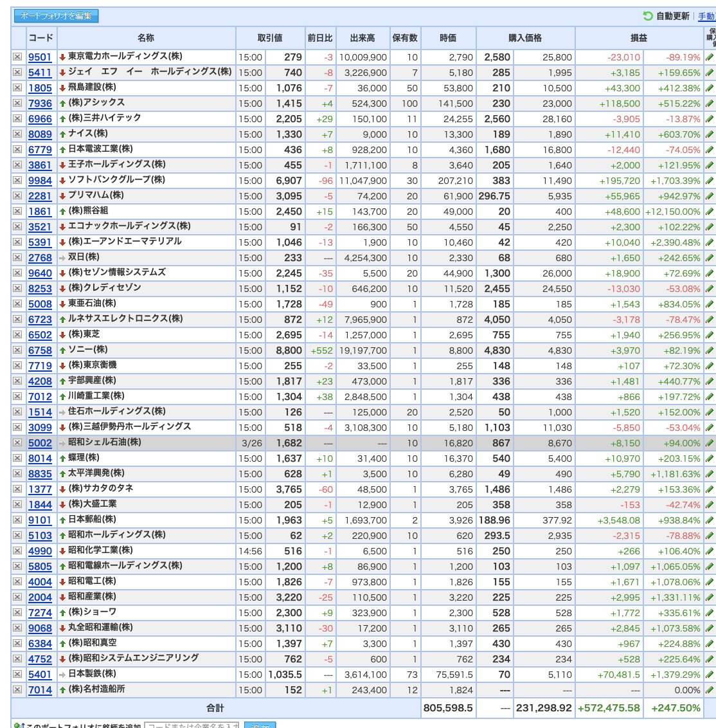Click pencil icon on (株)東芝 row
This screenshot has height=728, width=716.
coord(710,335)
